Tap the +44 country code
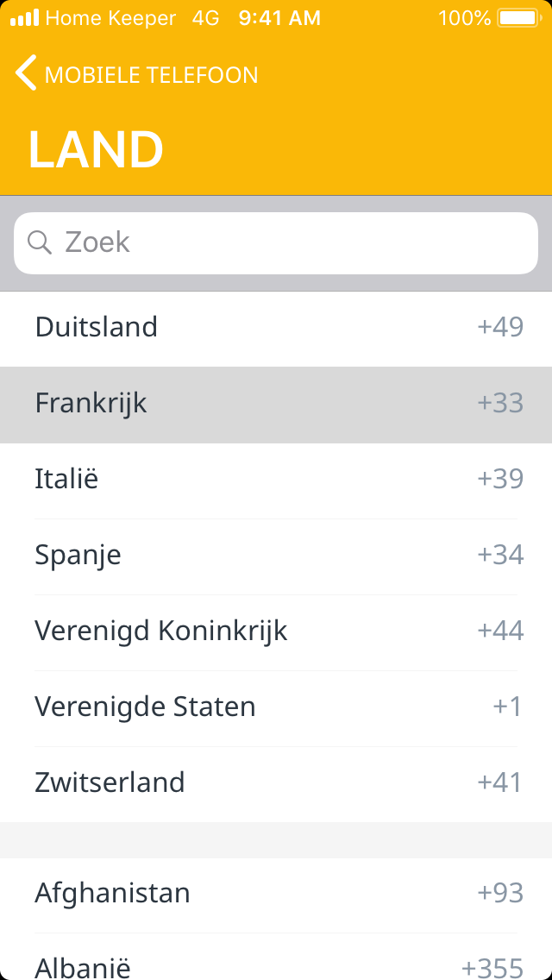The image size is (552, 980). (500, 631)
